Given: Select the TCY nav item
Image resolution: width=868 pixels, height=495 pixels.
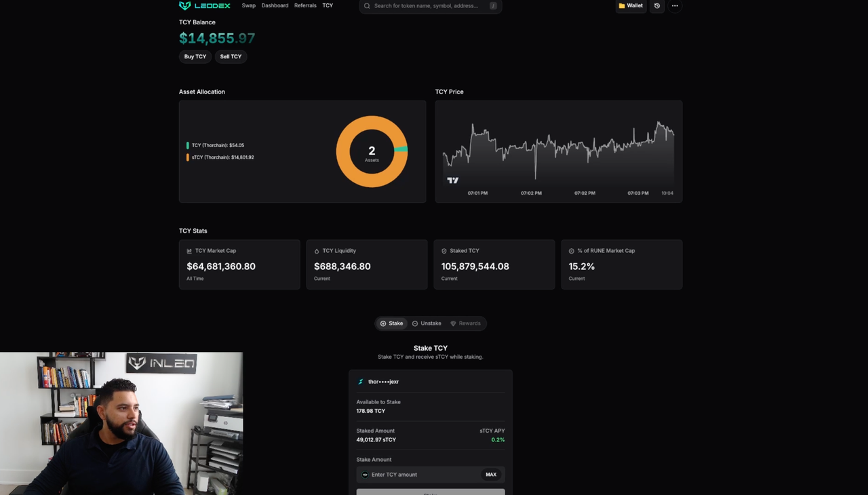Looking at the screenshot, I should [x=328, y=5].
